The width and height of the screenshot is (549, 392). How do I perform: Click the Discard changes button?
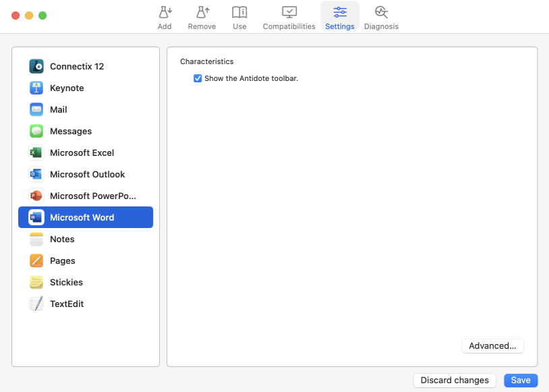(x=455, y=380)
